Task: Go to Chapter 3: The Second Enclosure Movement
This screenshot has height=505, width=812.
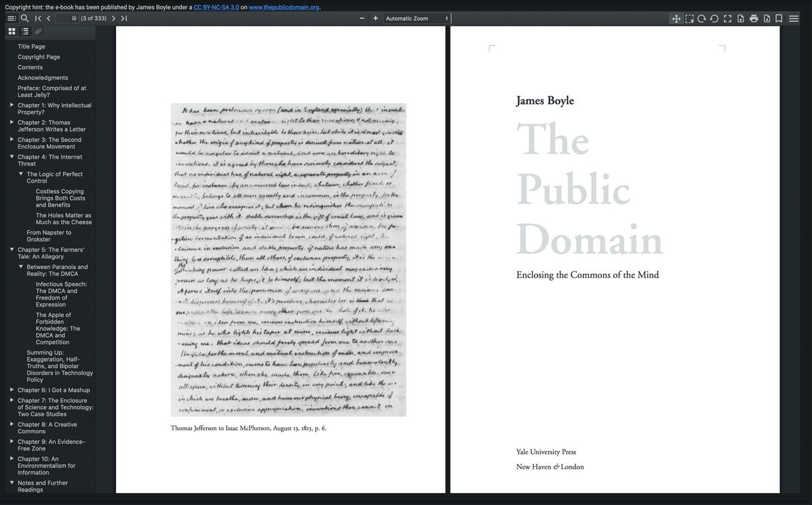Action: click(49, 143)
